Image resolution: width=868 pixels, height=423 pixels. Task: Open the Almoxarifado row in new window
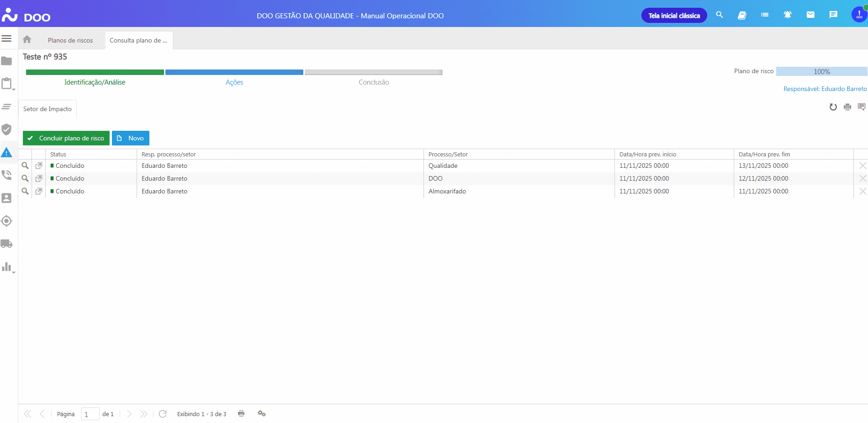point(39,191)
